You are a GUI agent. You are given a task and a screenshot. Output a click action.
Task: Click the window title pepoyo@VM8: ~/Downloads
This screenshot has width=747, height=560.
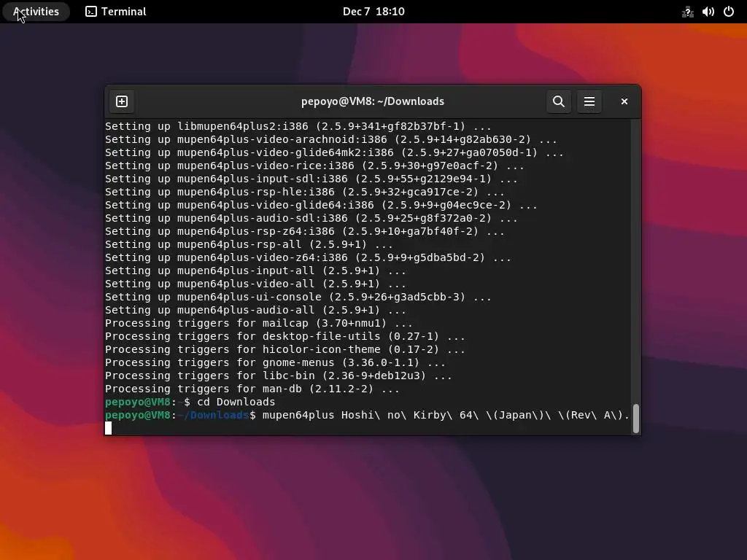[x=373, y=101]
